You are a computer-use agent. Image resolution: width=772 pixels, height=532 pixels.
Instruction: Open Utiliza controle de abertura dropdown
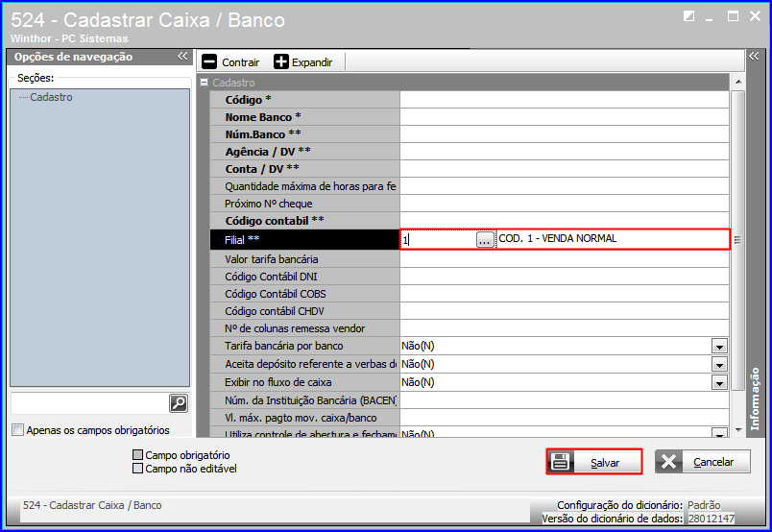(x=719, y=433)
